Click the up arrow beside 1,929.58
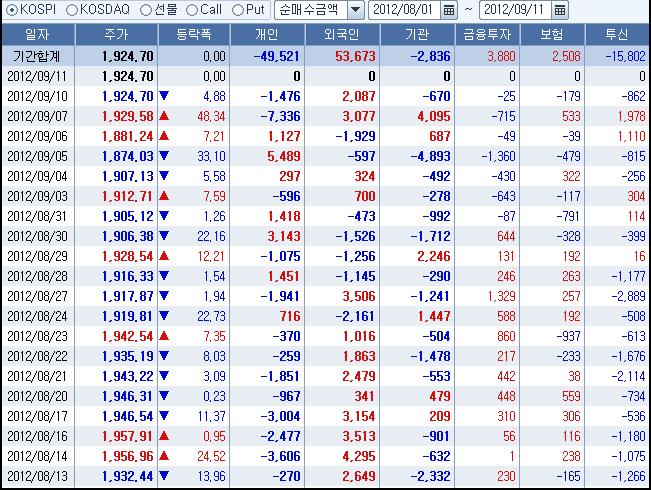651x490 pixels. click(164, 116)
